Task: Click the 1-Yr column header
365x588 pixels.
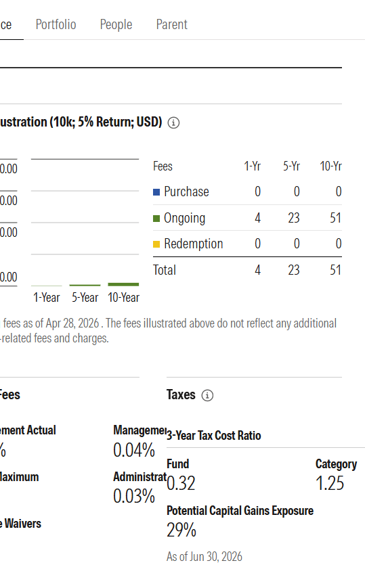Action: (252, 166)
